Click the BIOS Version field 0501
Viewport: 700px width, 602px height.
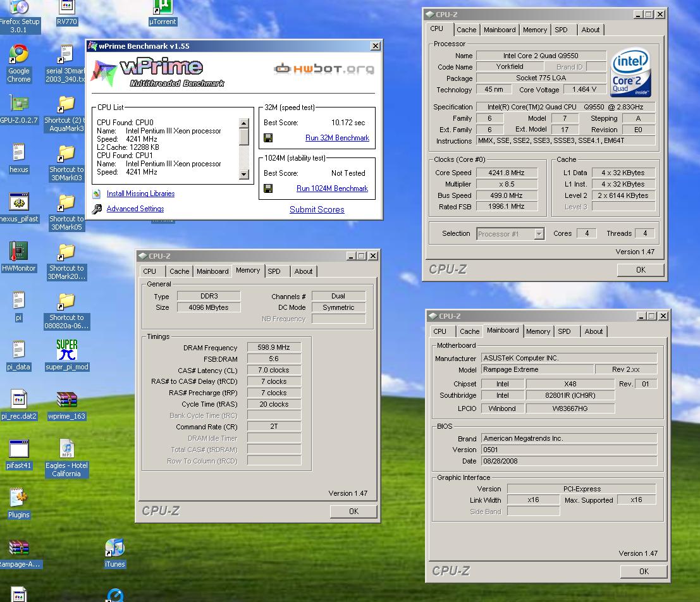coord(569,450)
